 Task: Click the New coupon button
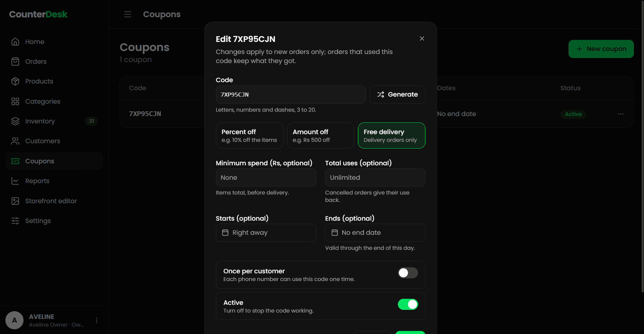coord(601,49)
